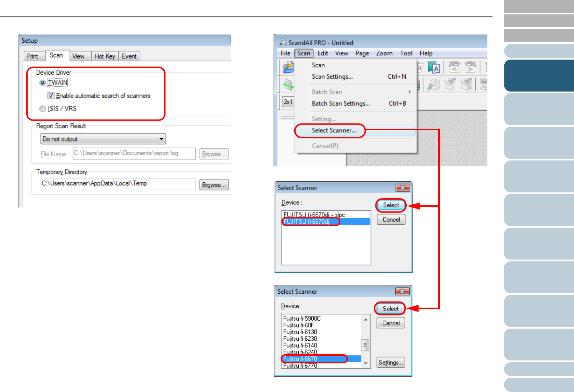Click the Scan menu bar item
Screen dimensions: 574x392
coord(304,53)
